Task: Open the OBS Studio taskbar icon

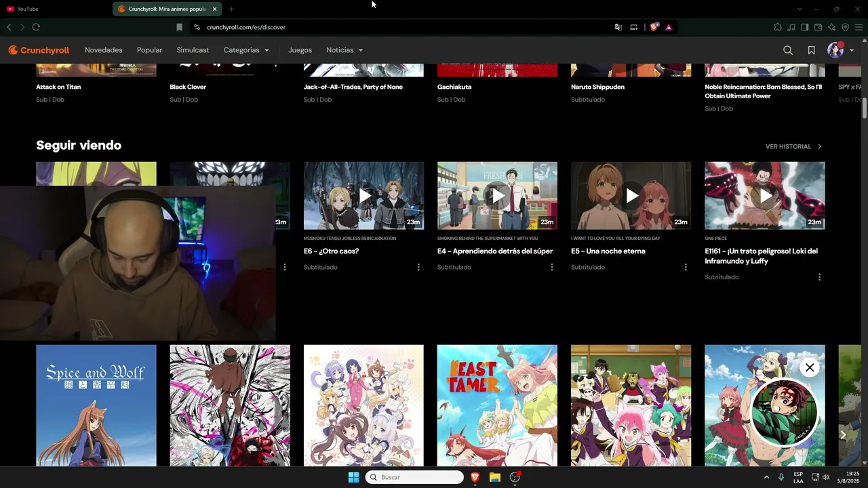Action: coord(515,477)
